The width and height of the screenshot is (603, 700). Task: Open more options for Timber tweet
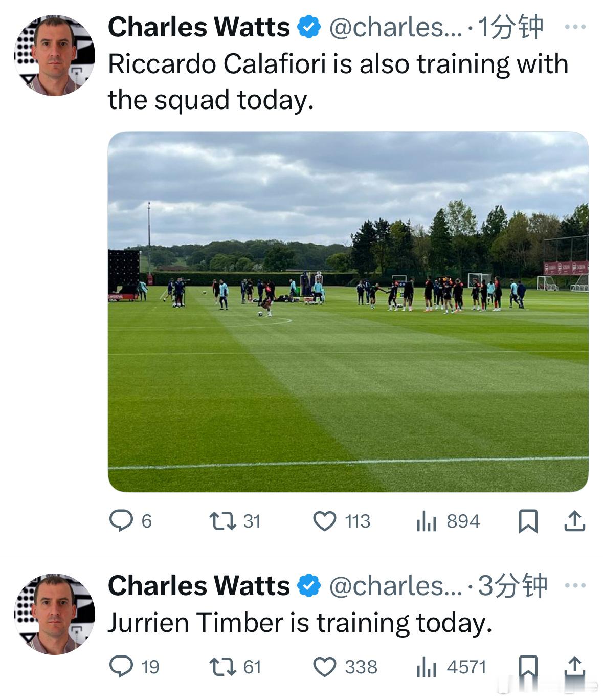575,585
